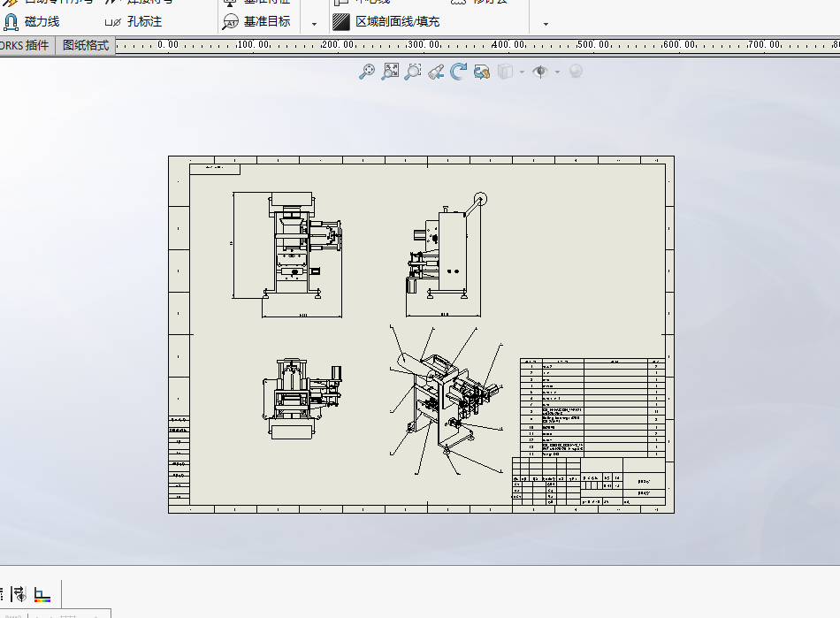
Task: Click the plain magnifier zoom icon
Action: pyautogui.click(x=413, y=72)
